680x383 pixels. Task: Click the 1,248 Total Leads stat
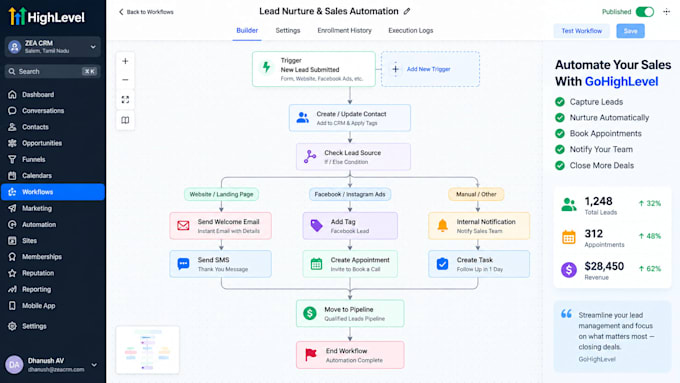click(x=612, y=206)
